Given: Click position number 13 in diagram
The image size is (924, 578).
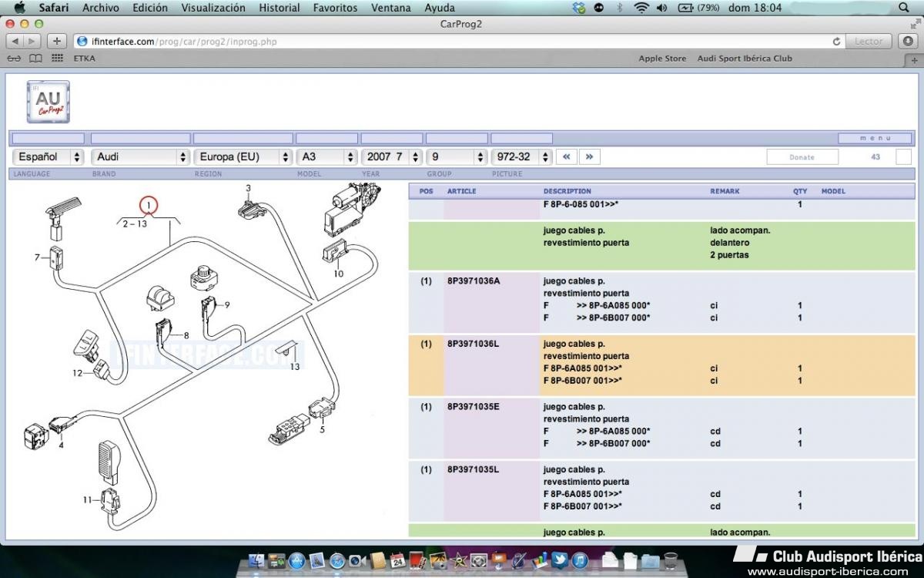Looking at the screenshot, I should 295,367.
